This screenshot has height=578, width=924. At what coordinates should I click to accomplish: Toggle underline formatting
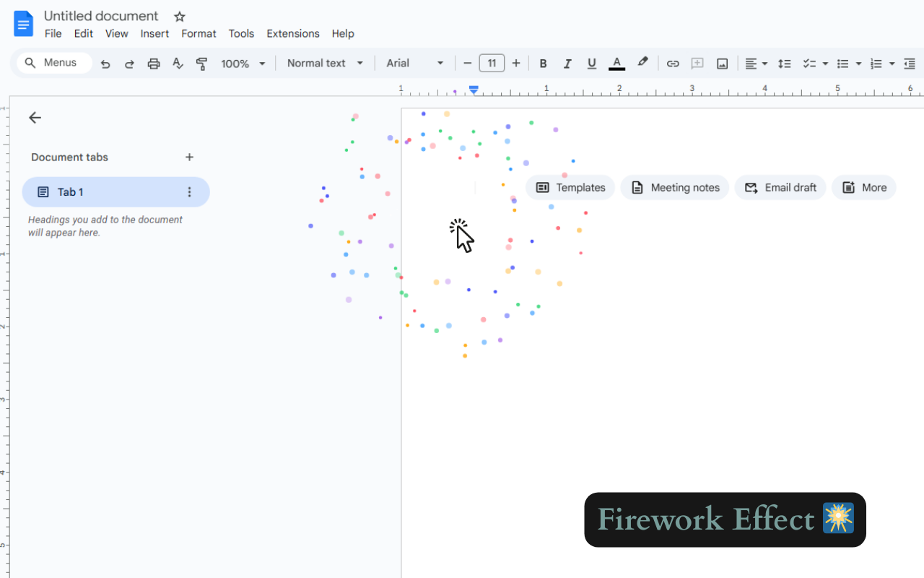pyautogui.click(x=592, y=64)
